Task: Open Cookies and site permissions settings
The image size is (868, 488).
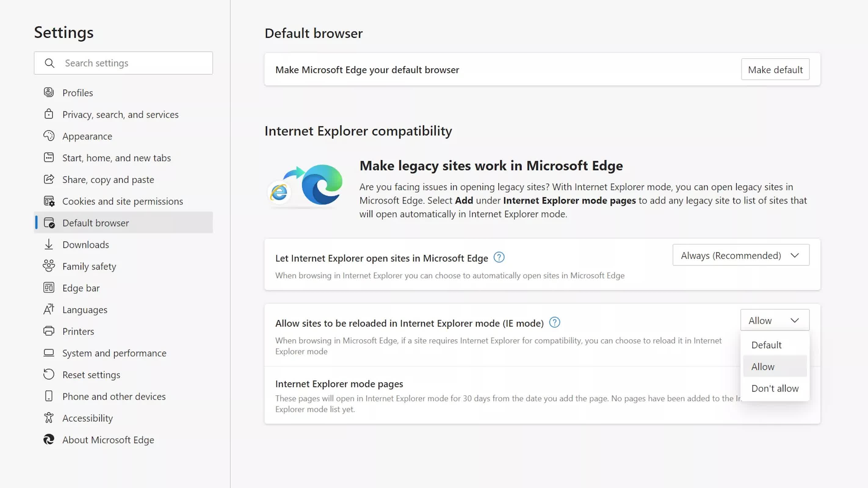Action: (123, 201)
